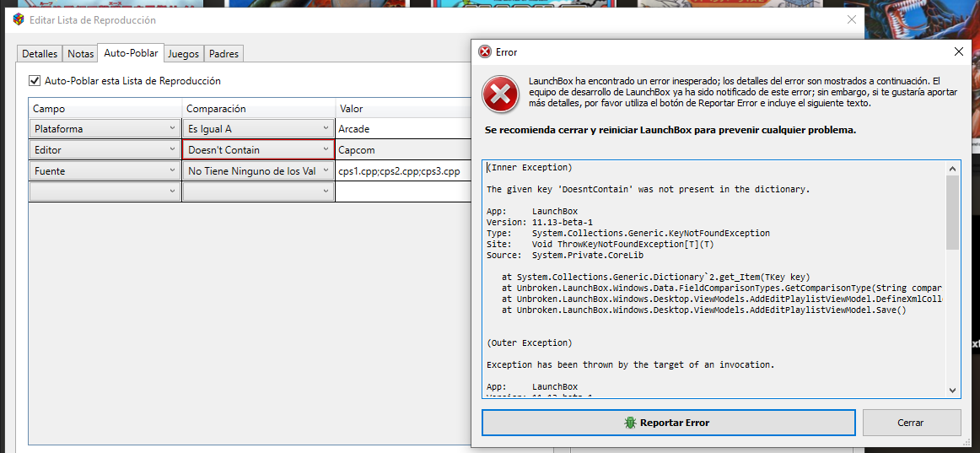This screenshot has height=453, width=980.
Task: Switch to the Notas tab
Action: (81, 54)
